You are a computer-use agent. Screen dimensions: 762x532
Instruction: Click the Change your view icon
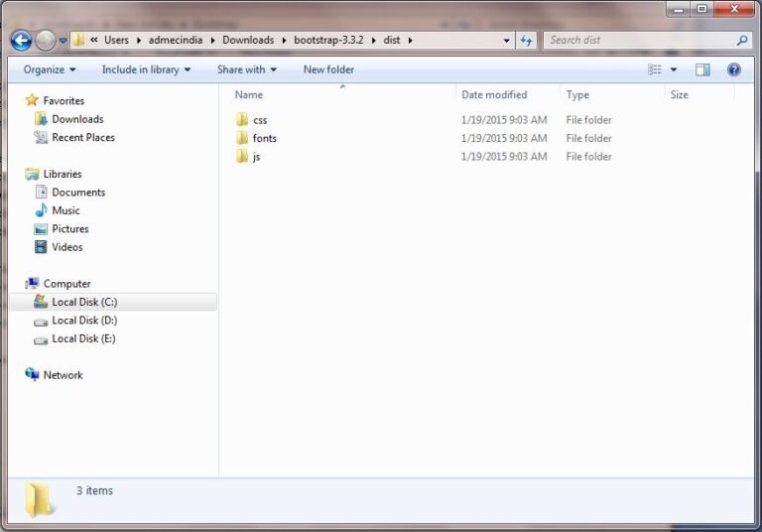pyautogui.click(x=655, y=69)
